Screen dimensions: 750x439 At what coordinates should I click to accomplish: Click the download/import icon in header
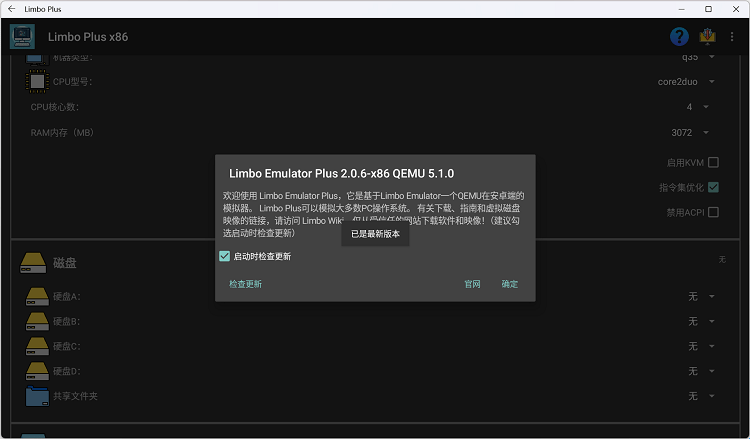tap(707, 36)
